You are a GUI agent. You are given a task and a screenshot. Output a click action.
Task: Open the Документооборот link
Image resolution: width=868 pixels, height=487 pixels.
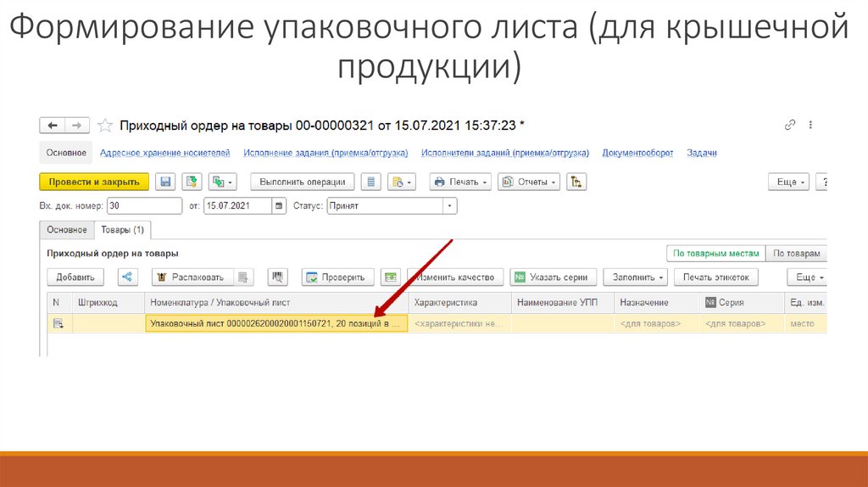[637, 153]
